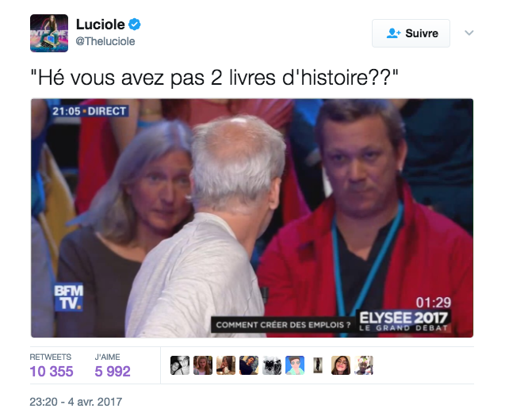Image resolution: width=505 pixels, height=420 pixels.
Task: Open the black eagle emblem liker avatar
Action: tap(272, 365)
